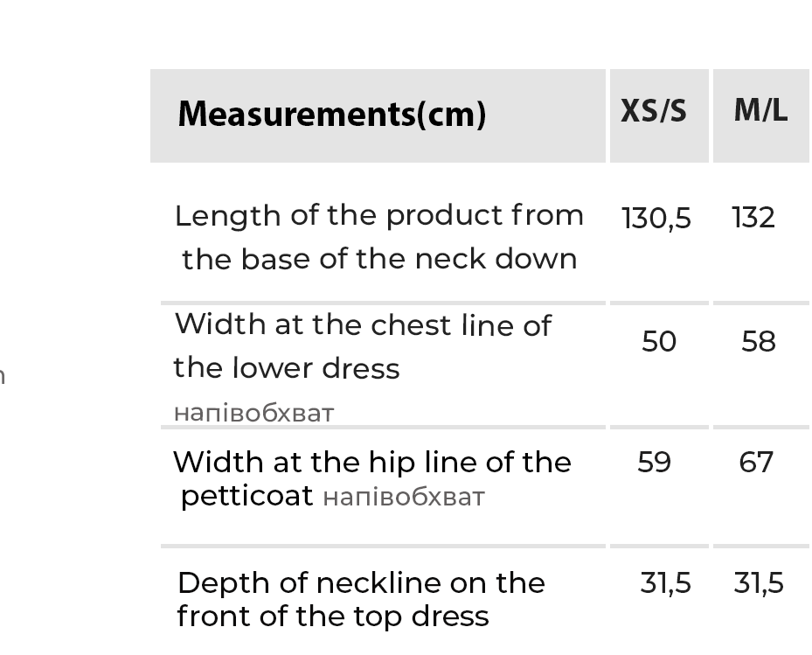Viewport: 812px width, 655px height.
Task: Click 'напівобхват' below the lower dress line
Action: (253, 413)
